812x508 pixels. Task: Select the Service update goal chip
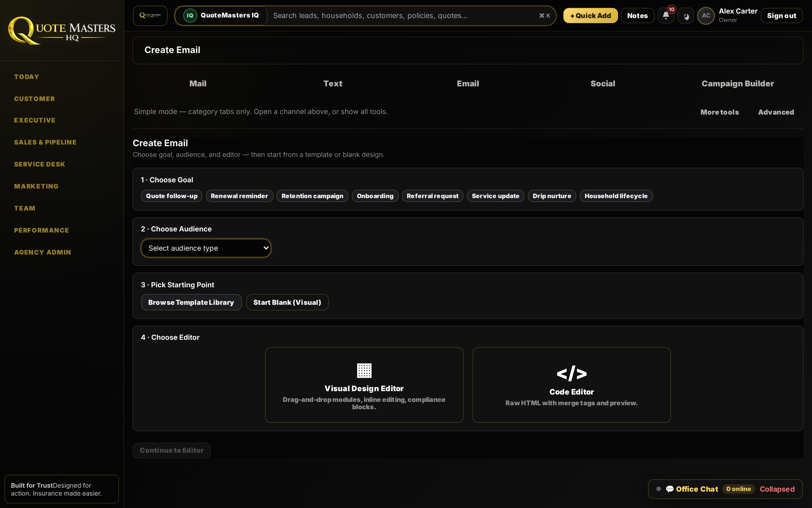click(x=496, y=196)
